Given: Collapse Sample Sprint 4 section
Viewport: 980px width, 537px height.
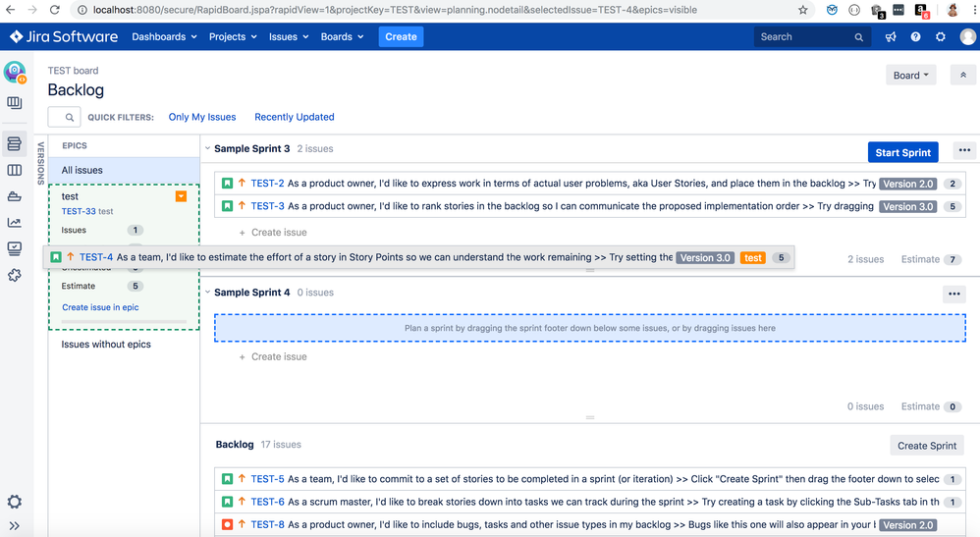Looking at the screenshot, I should pos(207,292).
